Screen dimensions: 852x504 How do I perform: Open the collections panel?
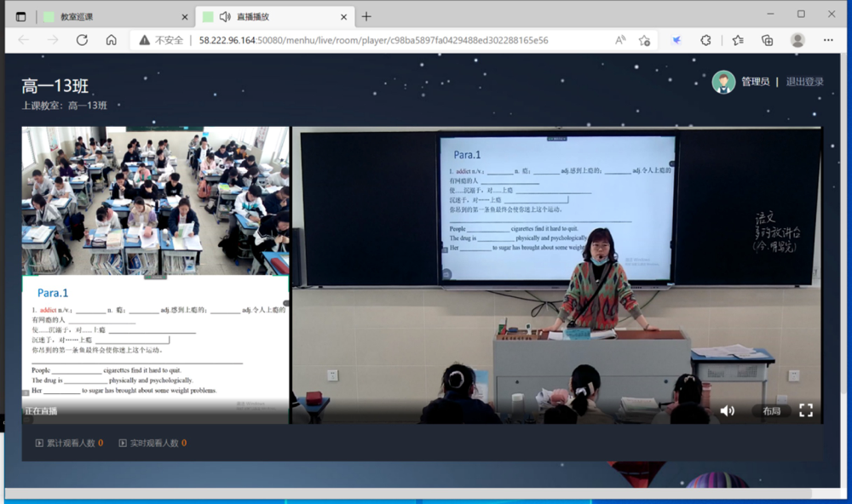tap(767, 40)
